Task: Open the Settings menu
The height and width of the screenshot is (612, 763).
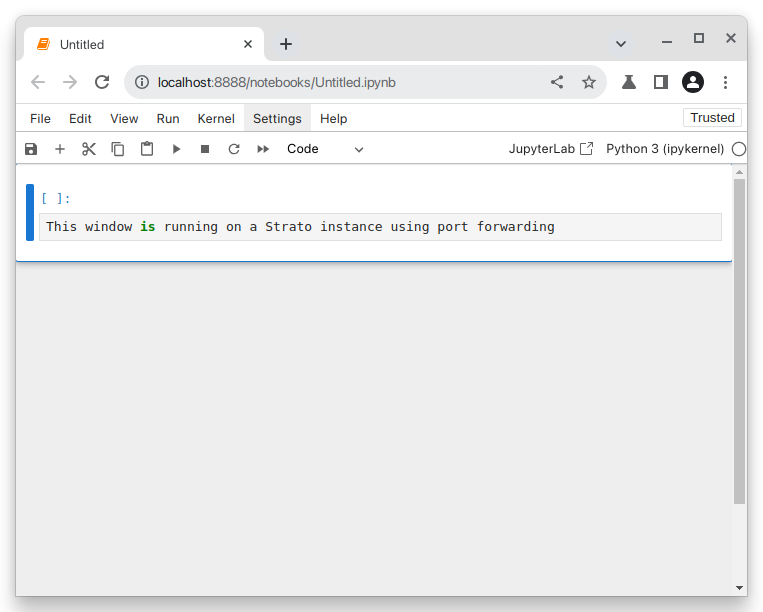Action: click(x=277, y=119)
